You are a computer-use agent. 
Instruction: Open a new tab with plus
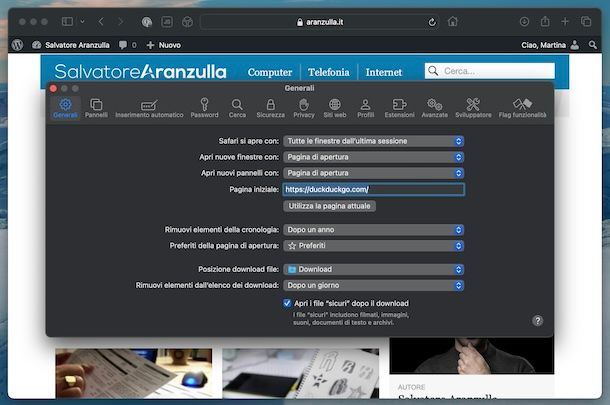[565, 21]
